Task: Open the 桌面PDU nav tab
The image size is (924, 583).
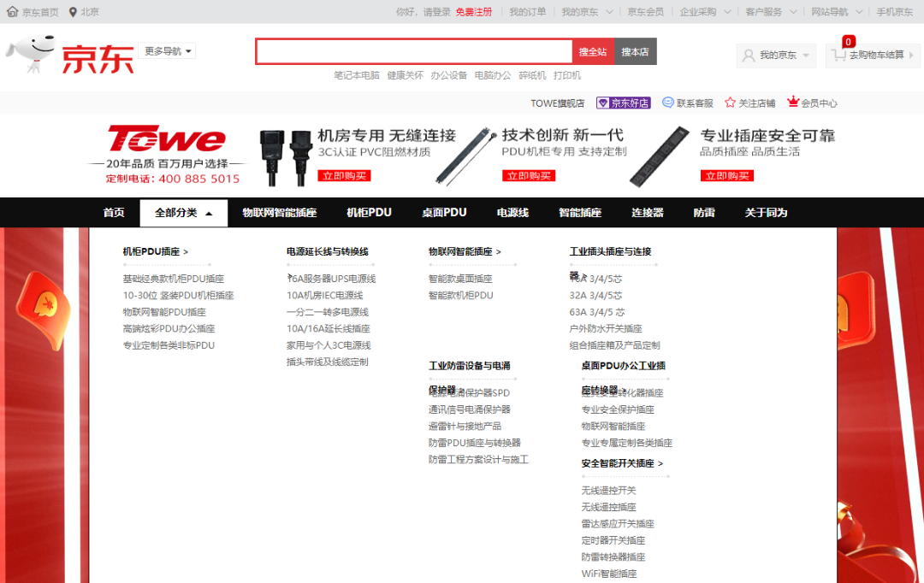Action: 444,213
